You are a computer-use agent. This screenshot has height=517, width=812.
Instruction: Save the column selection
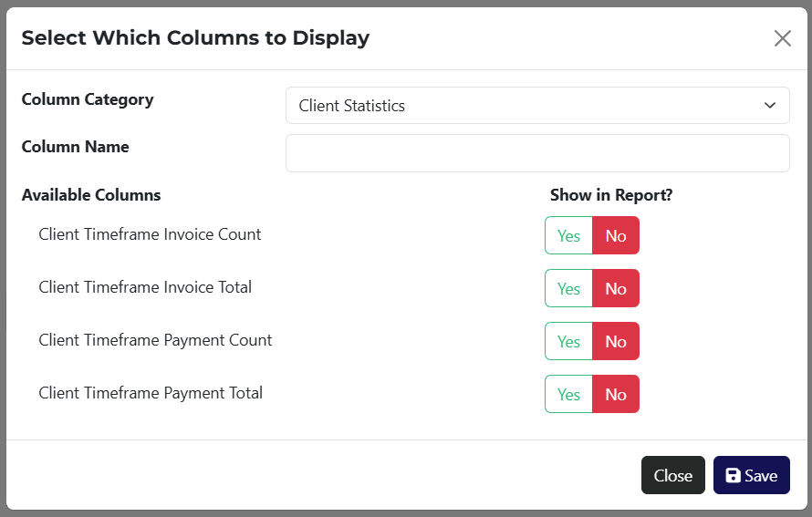click(x=751, y=475)
